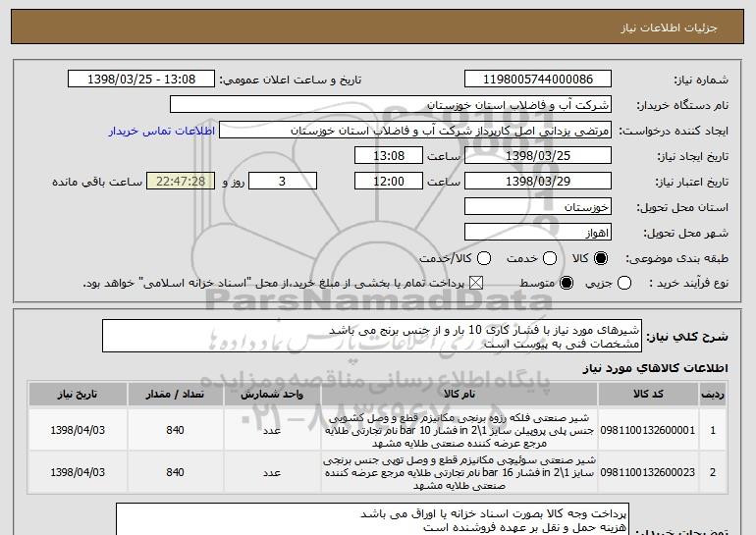Click the validity date field 1398/03/29
This screenshot has height=535, width=756.
[x=538, y=182]
